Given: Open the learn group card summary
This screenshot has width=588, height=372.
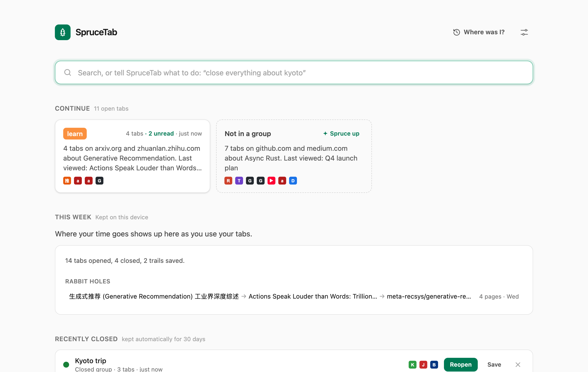Looking at the screenshot, I should tap(133, 158).
